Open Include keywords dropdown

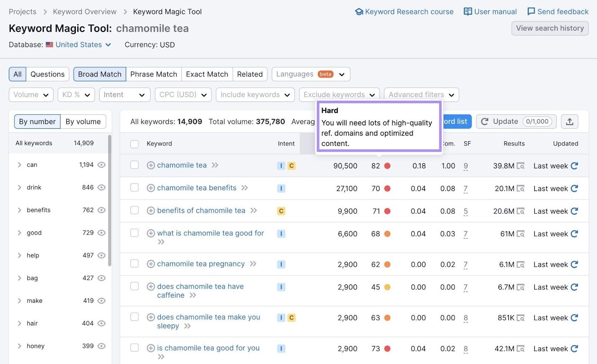(255, 95)
